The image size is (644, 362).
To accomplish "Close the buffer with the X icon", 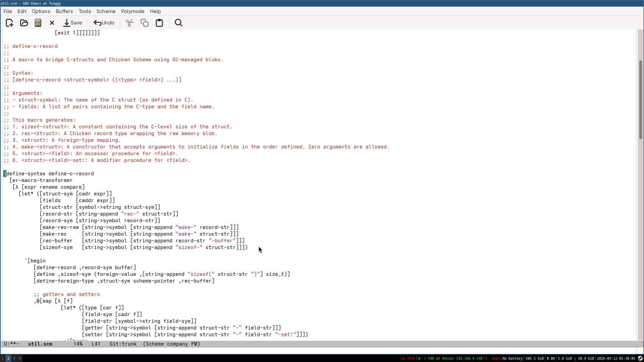I will coord(52,23).
